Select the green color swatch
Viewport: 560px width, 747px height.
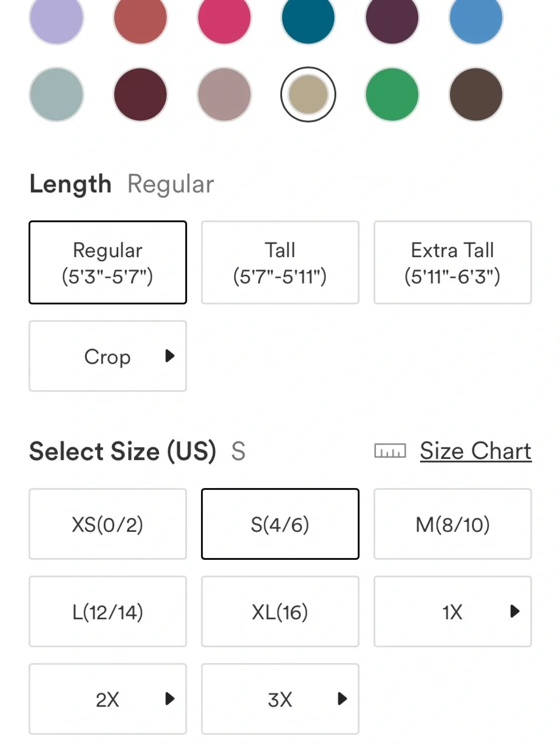click(392, 94)
